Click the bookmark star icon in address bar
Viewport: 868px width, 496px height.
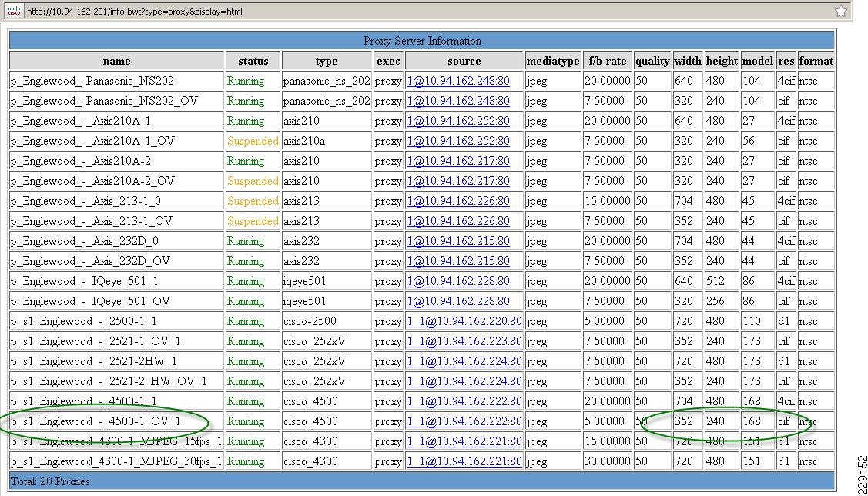(x=840, y=11)
